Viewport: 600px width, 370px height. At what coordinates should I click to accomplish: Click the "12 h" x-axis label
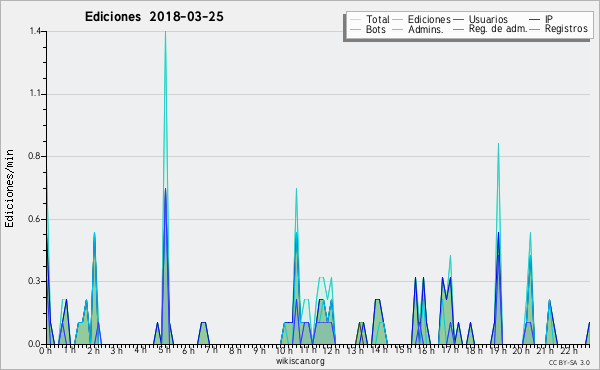pyautogui.click(x=331, y=350)
